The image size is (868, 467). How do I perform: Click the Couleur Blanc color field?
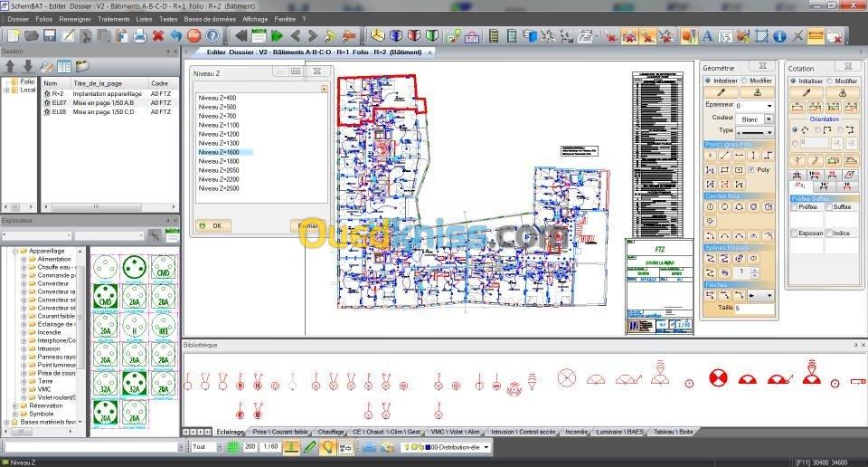click(x=750, y=119)
